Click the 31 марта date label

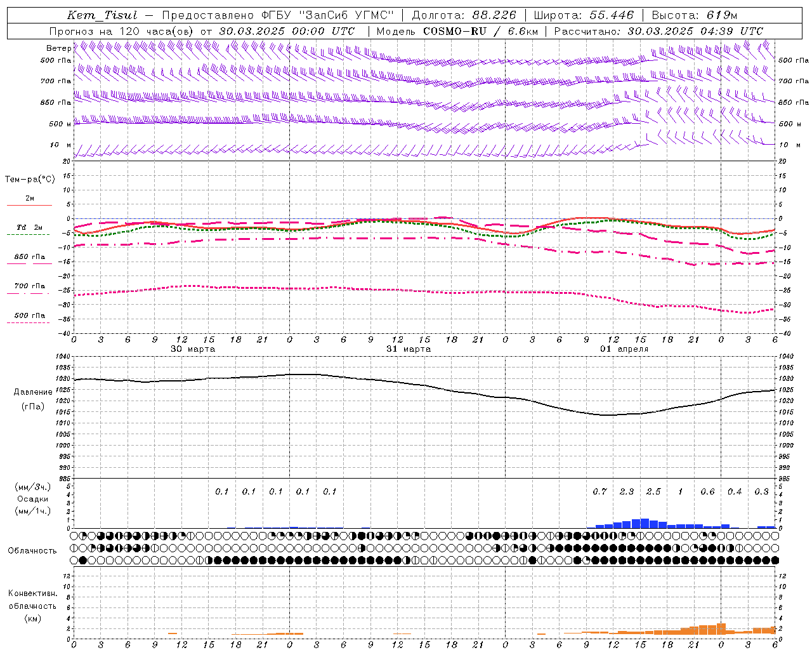tap(409, 348)
